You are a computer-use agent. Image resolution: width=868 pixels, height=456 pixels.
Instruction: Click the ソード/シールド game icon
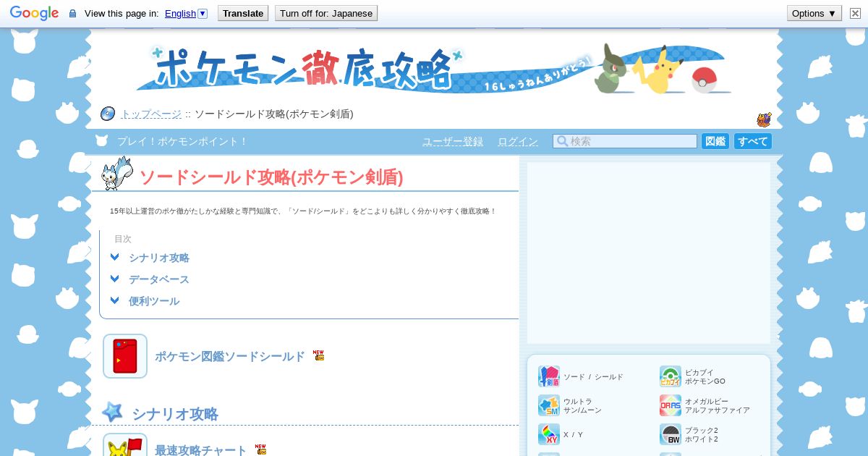(x=549, y=376)
